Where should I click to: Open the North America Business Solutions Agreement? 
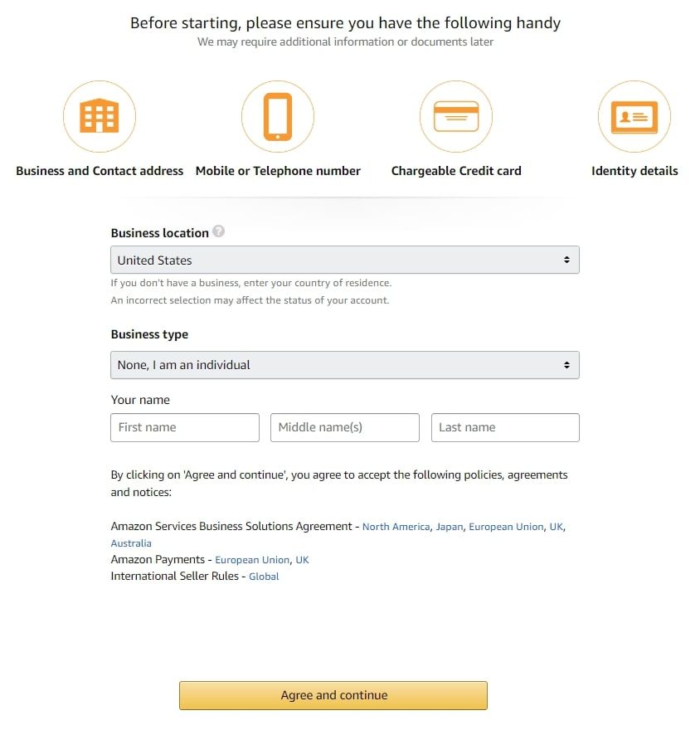pos(396,526)
